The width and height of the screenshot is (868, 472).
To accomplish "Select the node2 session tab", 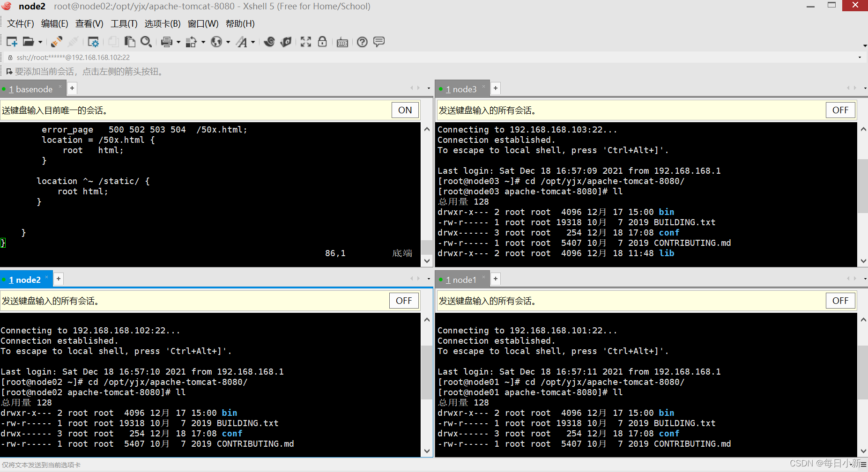I will 25,280.
